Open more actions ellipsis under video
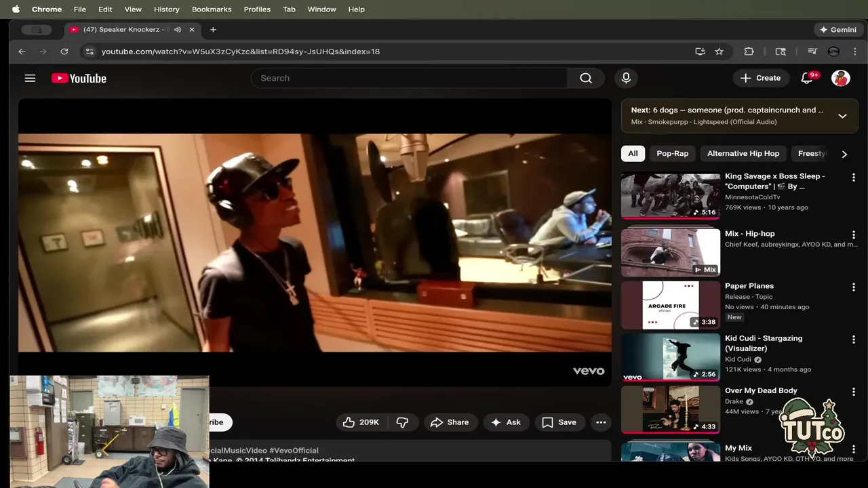Screen dimensions: 868x488 601,422
